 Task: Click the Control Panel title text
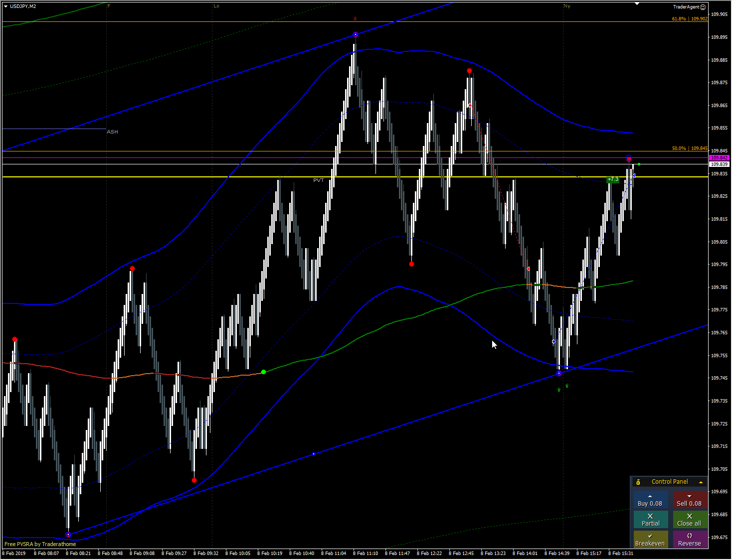pos(670,482)
